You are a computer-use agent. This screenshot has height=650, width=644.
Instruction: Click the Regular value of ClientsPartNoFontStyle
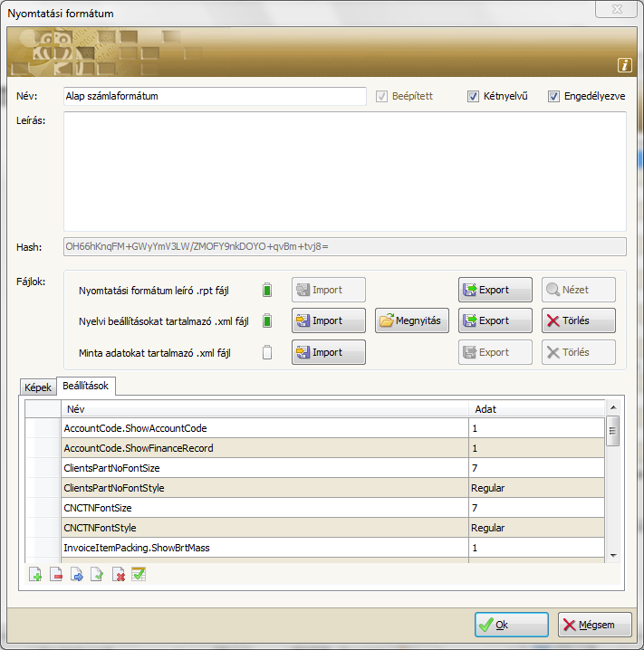click(536, 488)
